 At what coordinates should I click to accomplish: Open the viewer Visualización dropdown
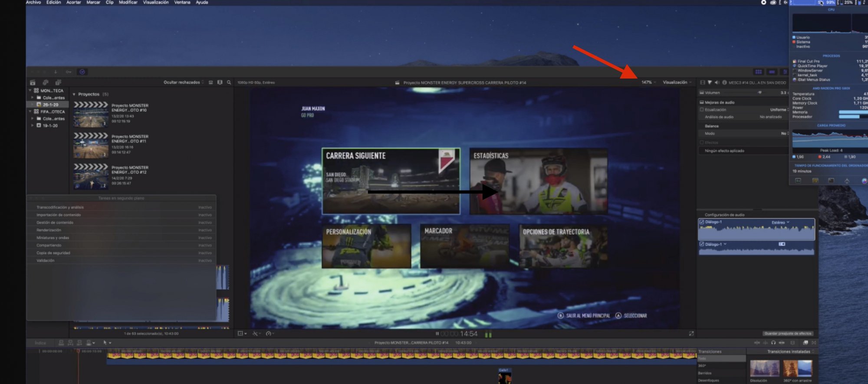[x=677, y=82]
